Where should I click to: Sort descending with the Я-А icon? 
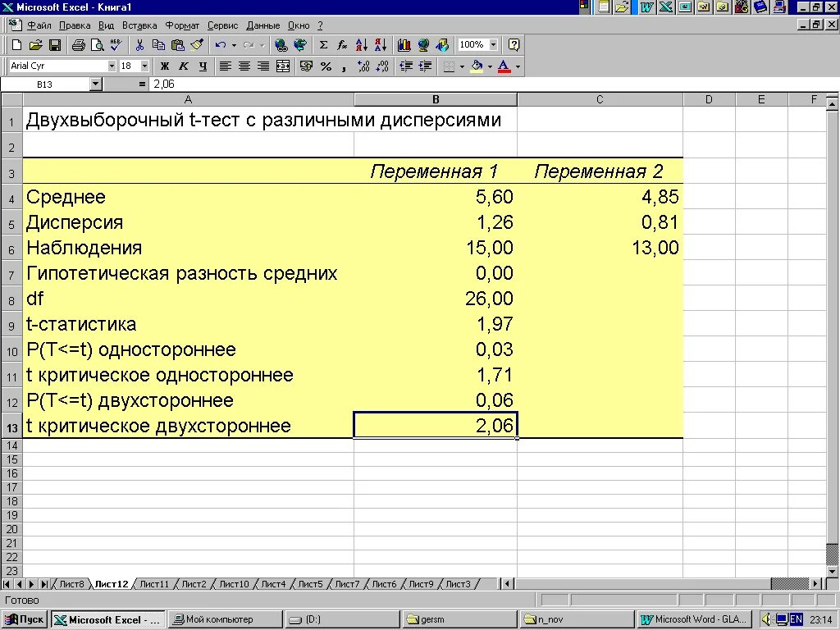pyautogui.click(x=381, y=45)
